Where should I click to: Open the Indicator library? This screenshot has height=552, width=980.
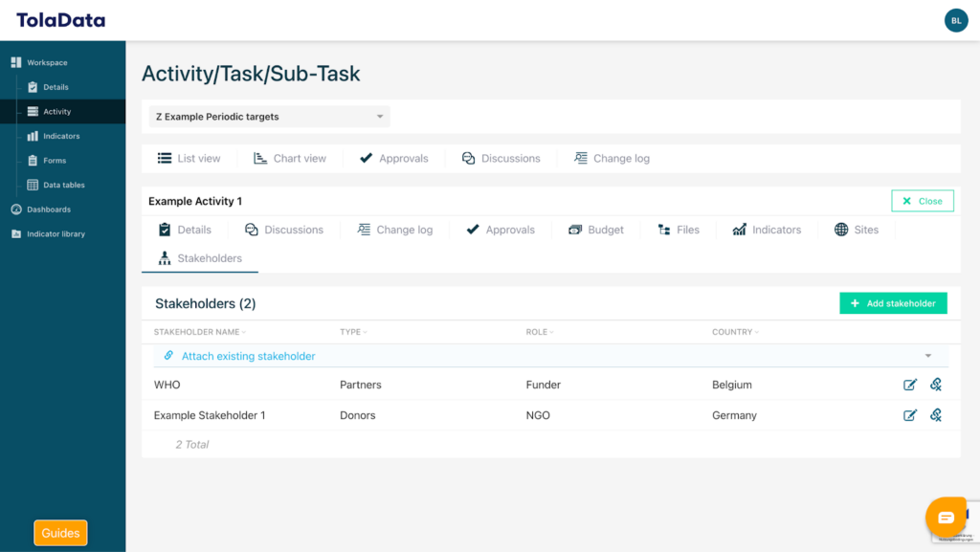pyautogui.click(x=56, y=233)
